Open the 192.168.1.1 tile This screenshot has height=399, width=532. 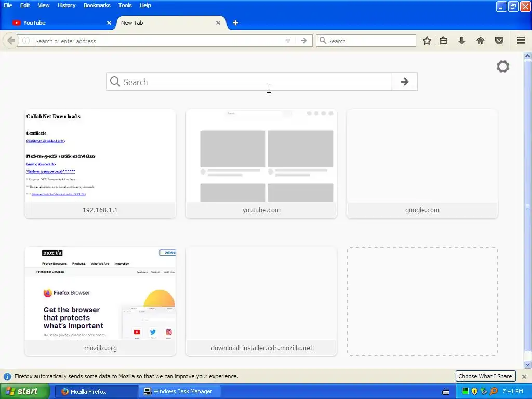pos(100,164)
